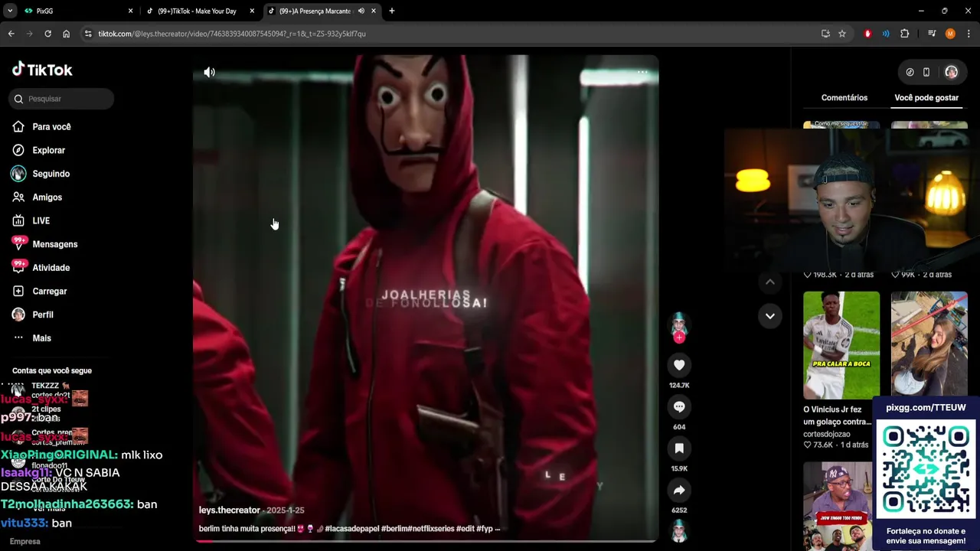Screen dimensions: 980x551
Task: Open the creator avatar beside the video
Action: tap(679, 325)
